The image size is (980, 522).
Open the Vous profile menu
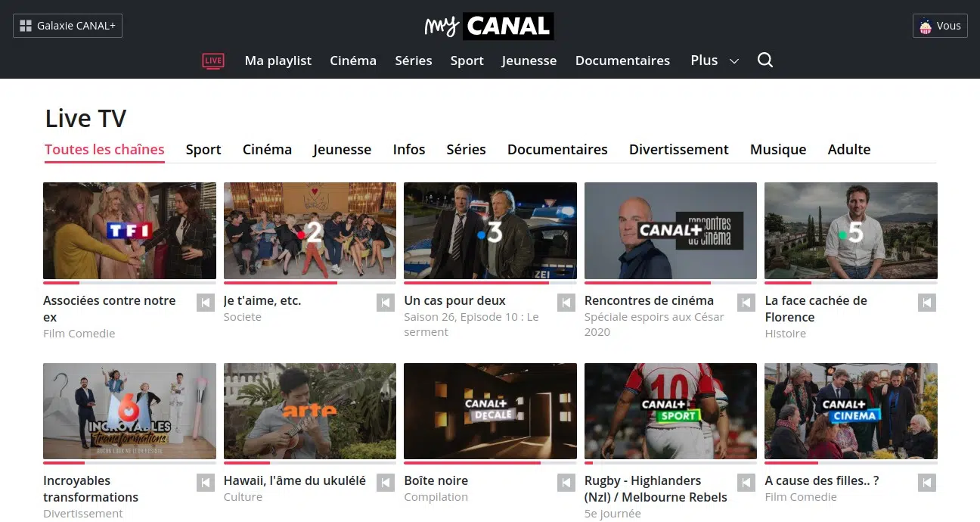[x=940, y=26]
